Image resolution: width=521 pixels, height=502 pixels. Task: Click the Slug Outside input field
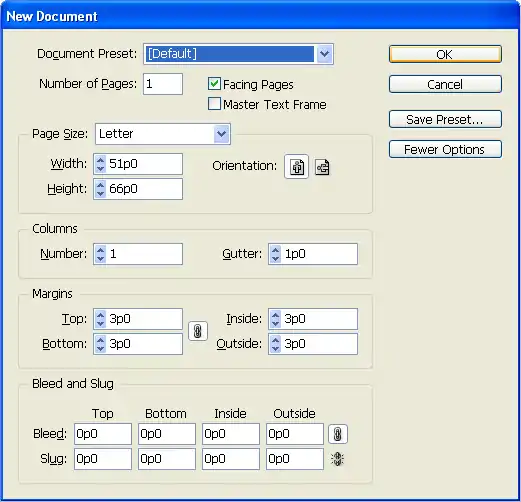point(295,459)
